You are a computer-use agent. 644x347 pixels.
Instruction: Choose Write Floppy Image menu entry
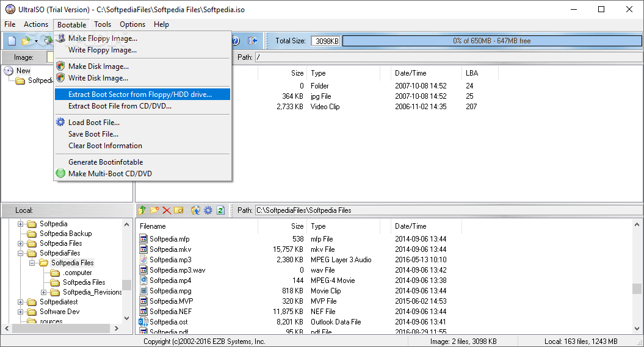[142, 50]
